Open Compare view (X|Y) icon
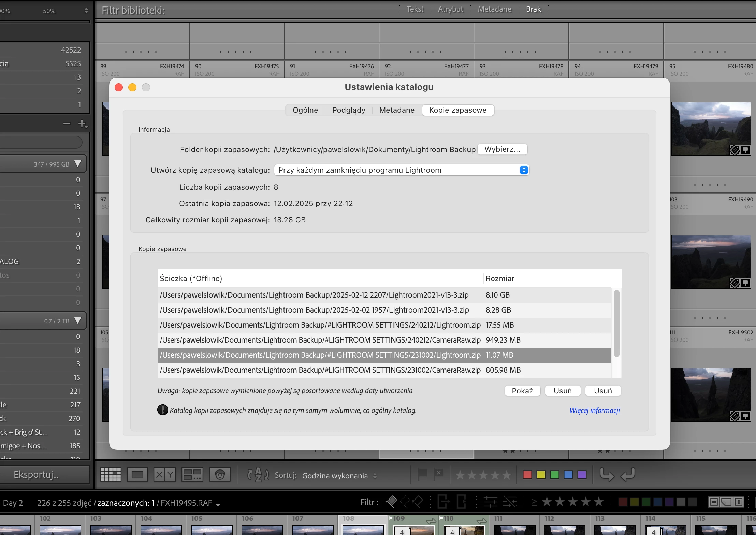This screenshot has width=756, height=535. [x=165, y=475]
